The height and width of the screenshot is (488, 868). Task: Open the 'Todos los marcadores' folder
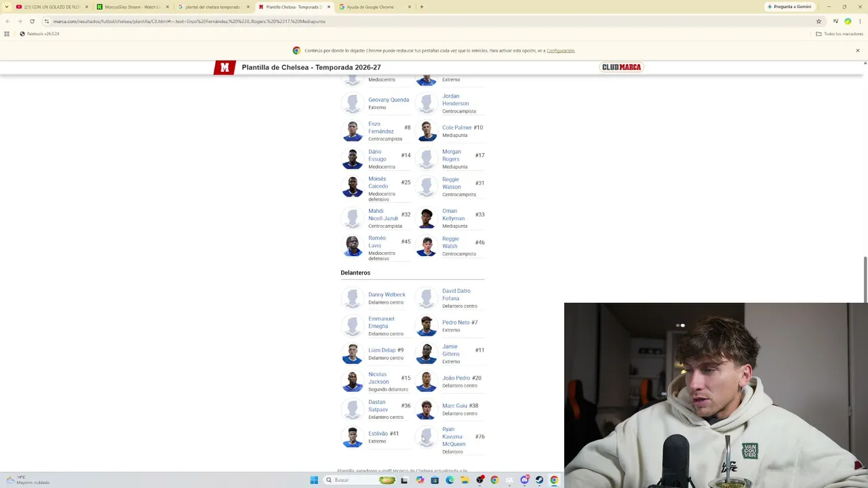click(839, 34)
